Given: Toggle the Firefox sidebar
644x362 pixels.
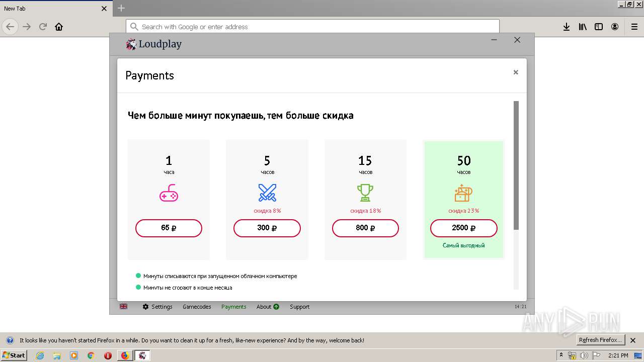Looking at the screenshot, I should point(599,27).
